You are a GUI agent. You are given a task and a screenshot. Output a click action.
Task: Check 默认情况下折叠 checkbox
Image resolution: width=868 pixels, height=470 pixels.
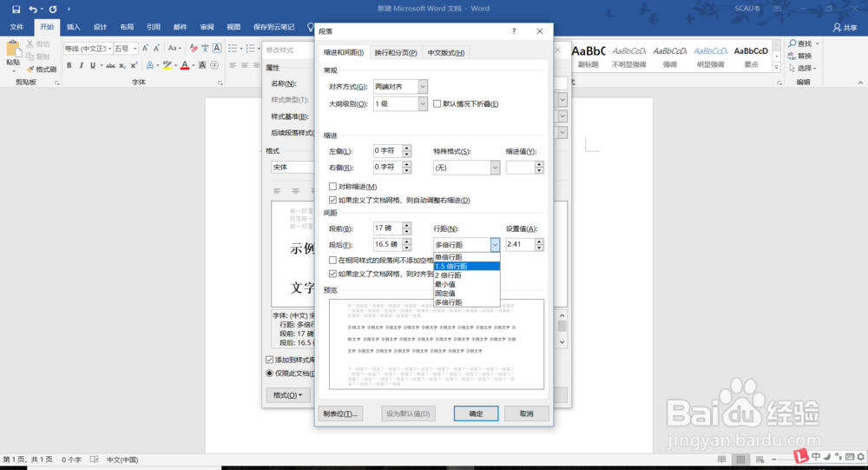[x=437, y=103]
